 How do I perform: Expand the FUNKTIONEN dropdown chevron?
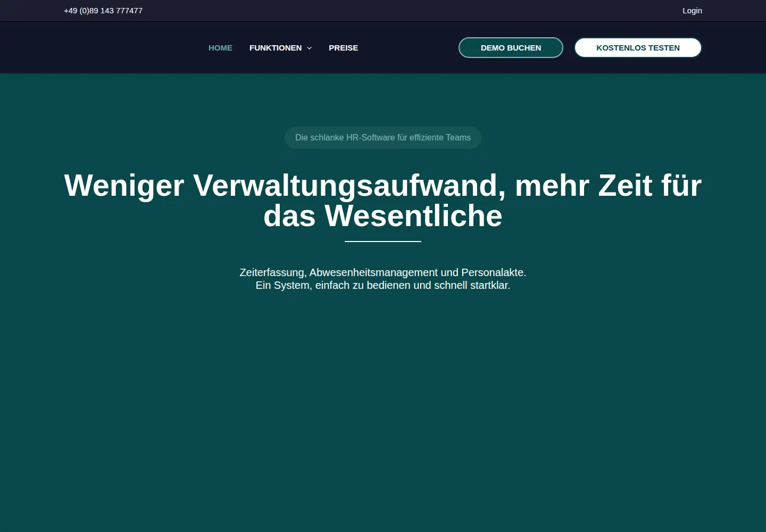(x=309, y=48)
